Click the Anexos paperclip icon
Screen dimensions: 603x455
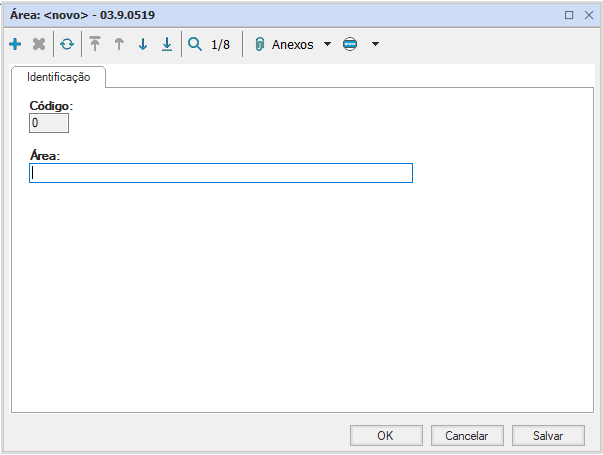pos(260,45)
